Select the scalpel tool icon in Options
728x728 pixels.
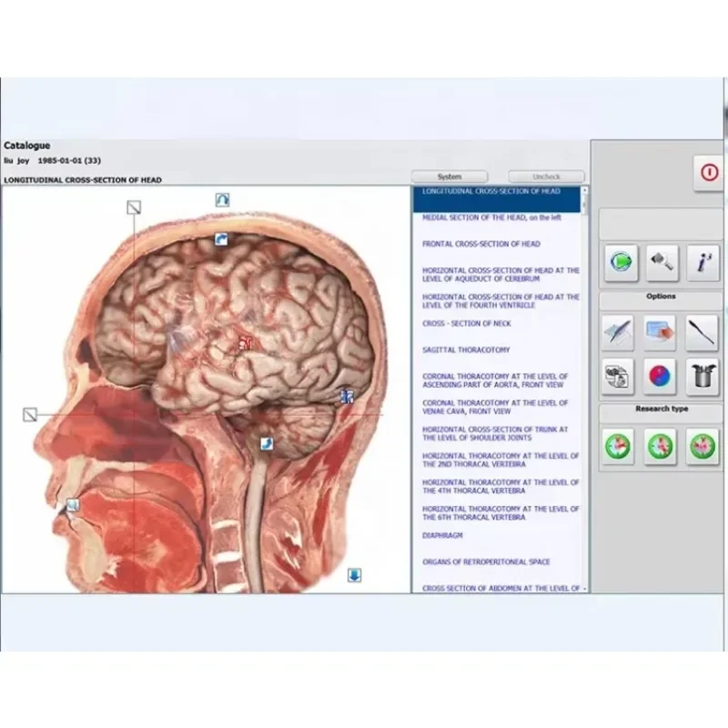pos(700,331)
